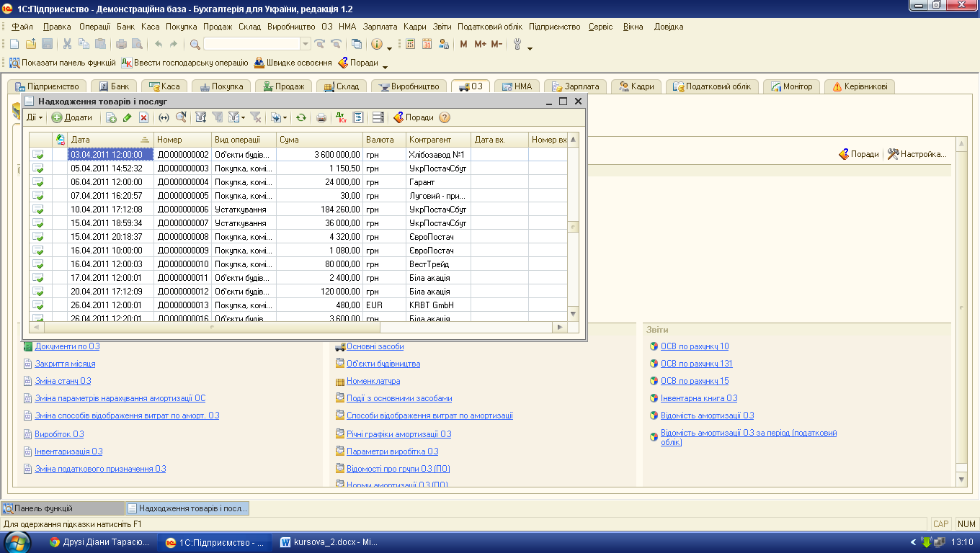Click the Find magnifier icon in main toolbar
The width and height of the screenshot is (980, 553).
[195, 44]
